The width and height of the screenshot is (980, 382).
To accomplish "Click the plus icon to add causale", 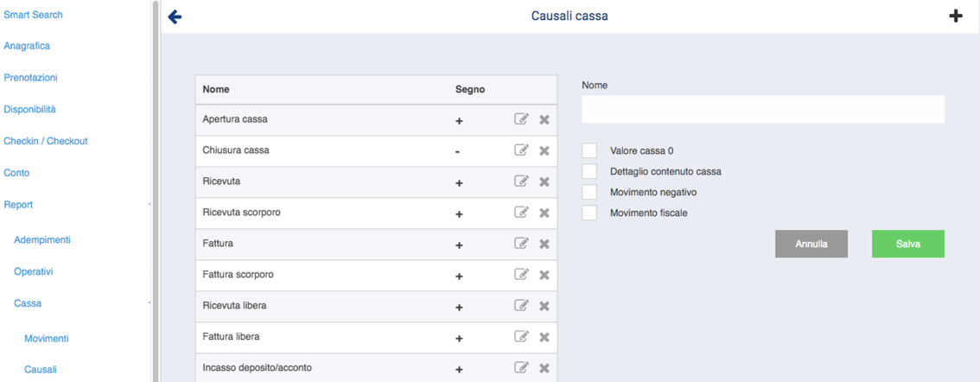I will [x=955, y=16].
